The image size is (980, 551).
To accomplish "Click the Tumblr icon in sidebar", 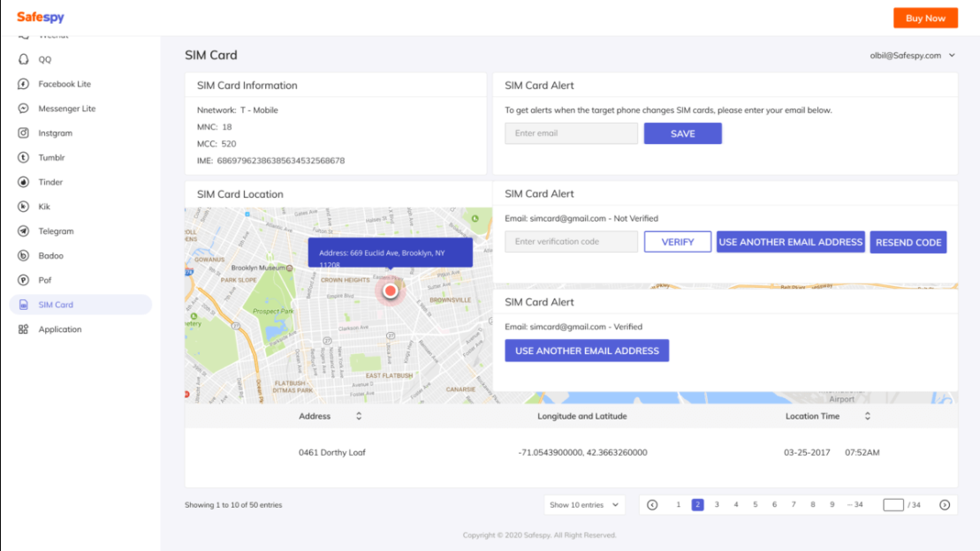I will (x=23, y=157).
